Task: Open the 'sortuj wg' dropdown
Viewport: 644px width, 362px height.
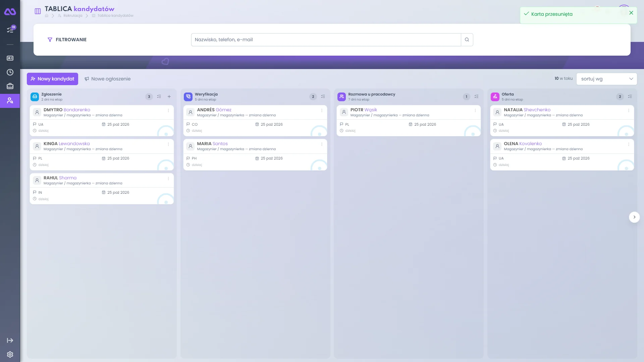Action: click(606, 79)
